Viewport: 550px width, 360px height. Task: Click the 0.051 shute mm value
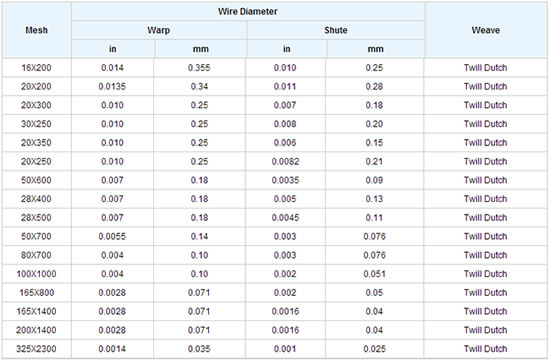coord(374,274)
